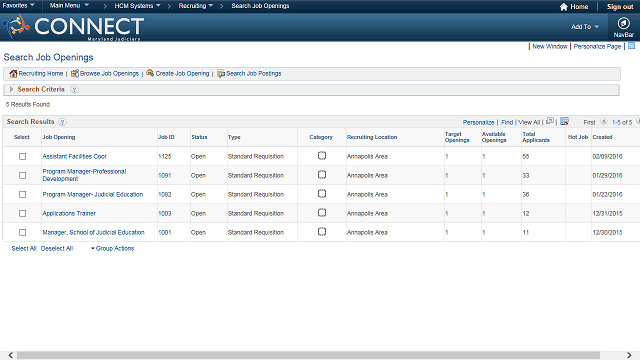The height and width of the screenshot is (360, 640).
Task: Open the Group Actions dropdown
Action: [112, 248]
